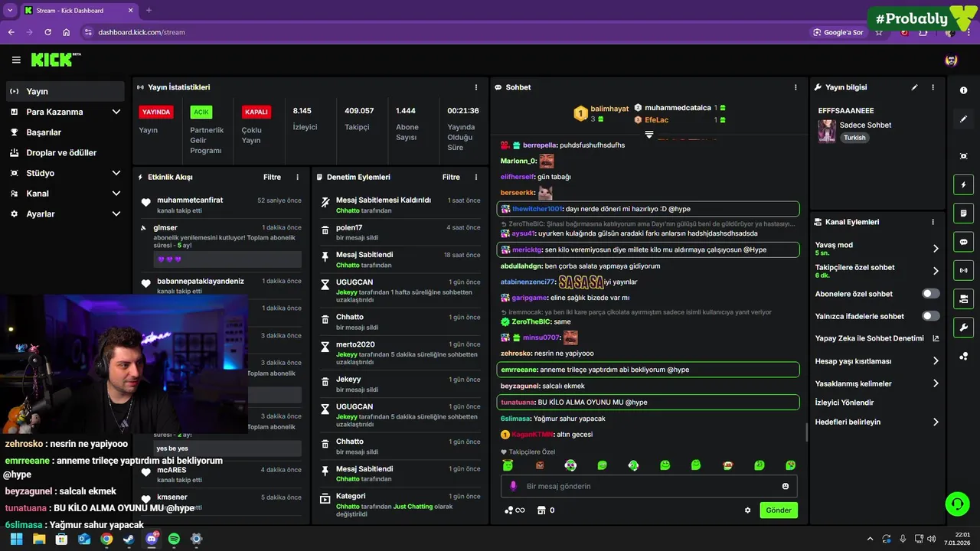
Task: Open Hesap yaşı kısıtlaması chevron
Action: tap(936, 361)
